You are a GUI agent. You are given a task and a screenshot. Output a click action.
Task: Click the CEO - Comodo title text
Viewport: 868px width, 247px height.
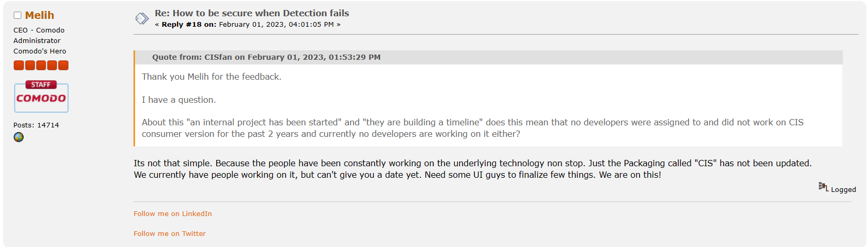coord(39,30)
